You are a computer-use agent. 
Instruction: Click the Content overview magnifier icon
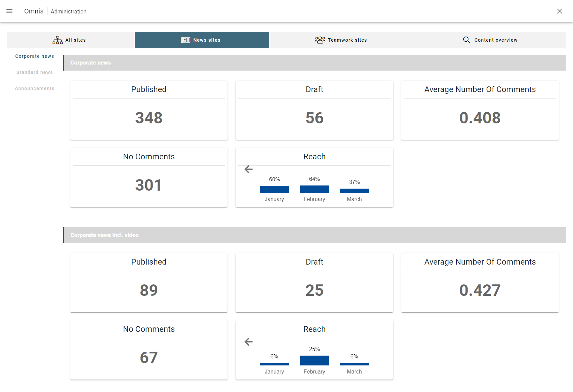coord(466,40)
